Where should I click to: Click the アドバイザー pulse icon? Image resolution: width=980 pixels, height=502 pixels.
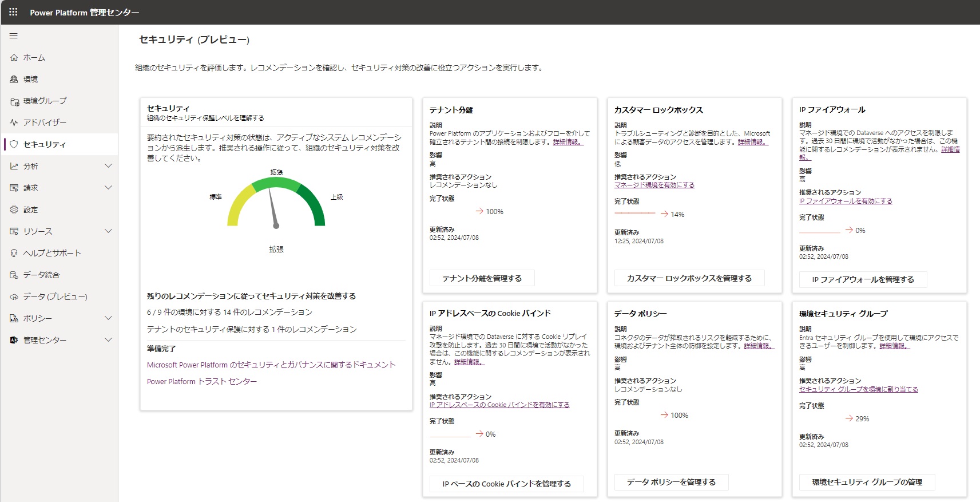coord(14,122)
